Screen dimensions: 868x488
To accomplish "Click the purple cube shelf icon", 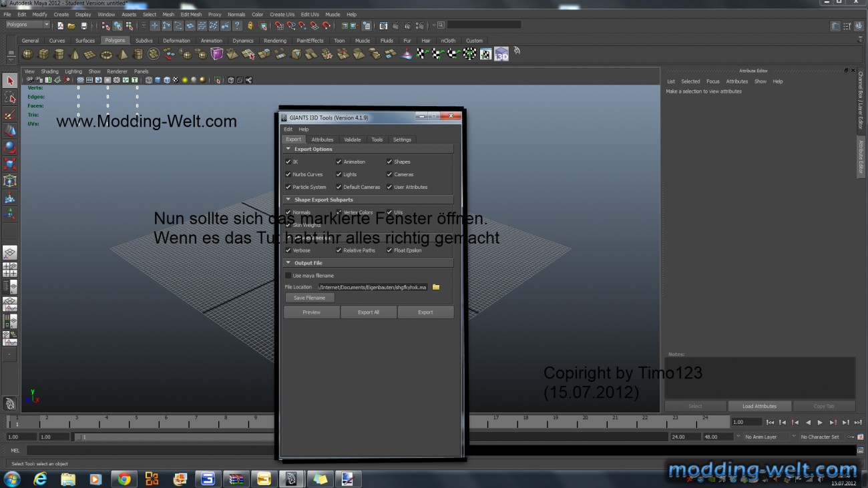I will [x=216, y=54].
